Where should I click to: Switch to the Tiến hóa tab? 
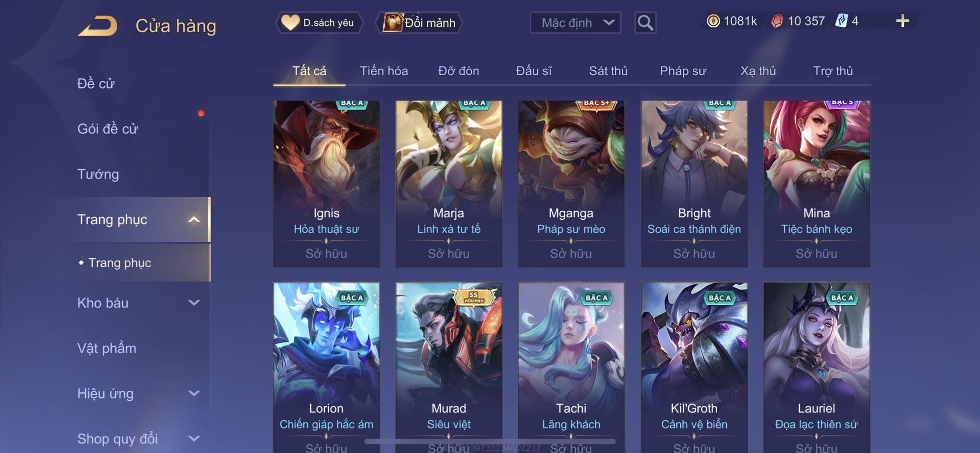(x=384, y=71)
